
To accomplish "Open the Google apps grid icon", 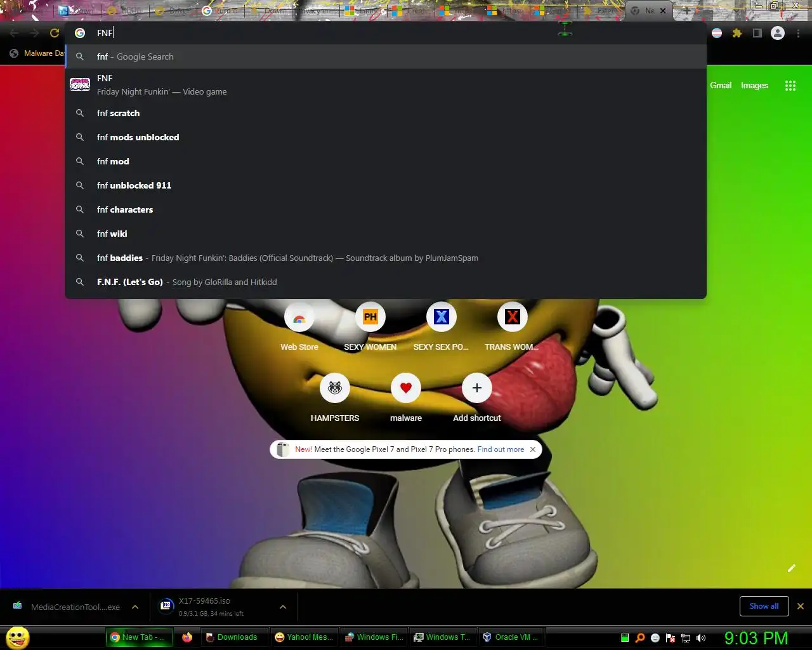I will 790,86.
